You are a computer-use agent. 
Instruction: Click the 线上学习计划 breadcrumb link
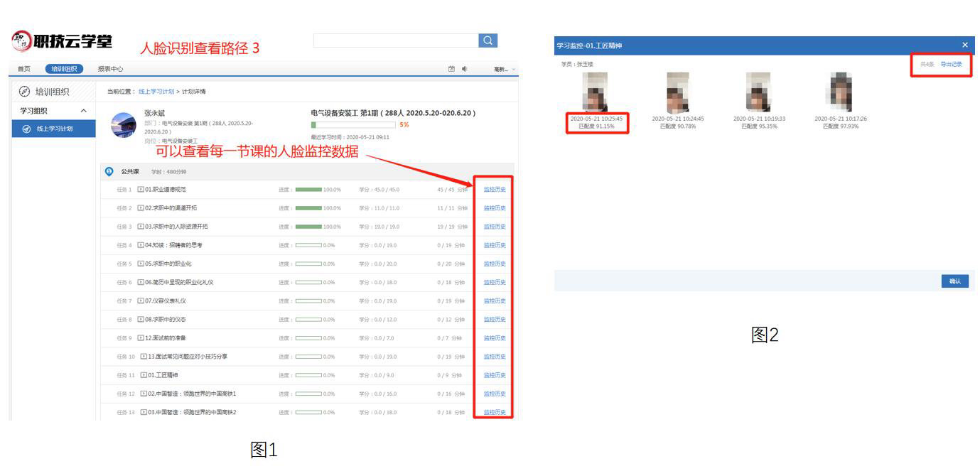[x=156, y=91]
